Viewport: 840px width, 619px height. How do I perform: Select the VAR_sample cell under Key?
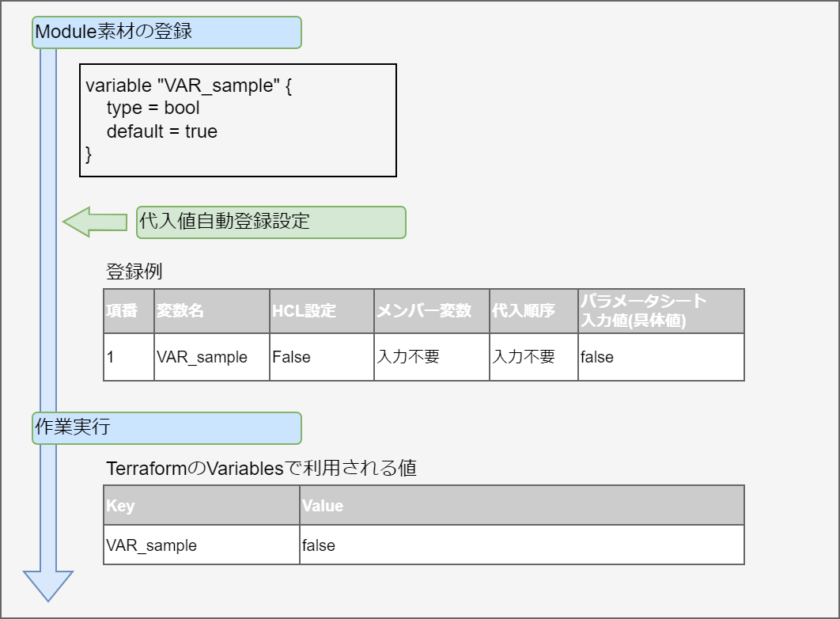coord(201,545)
